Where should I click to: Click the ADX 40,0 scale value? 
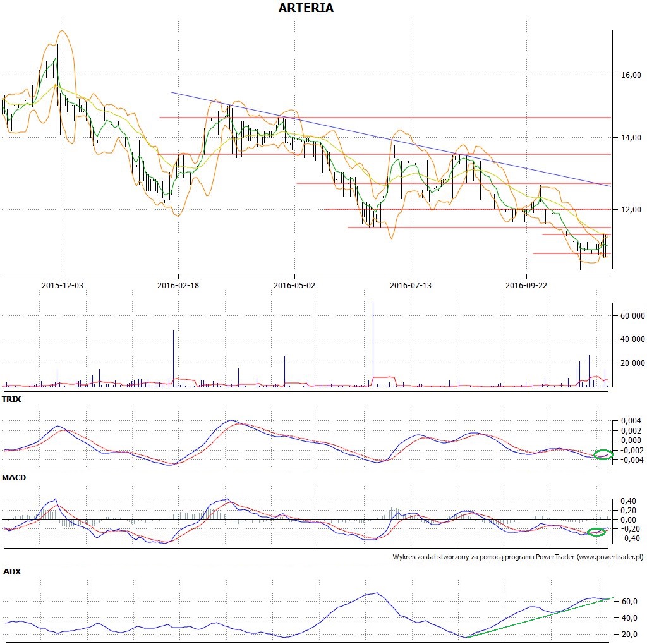[629, 618]
